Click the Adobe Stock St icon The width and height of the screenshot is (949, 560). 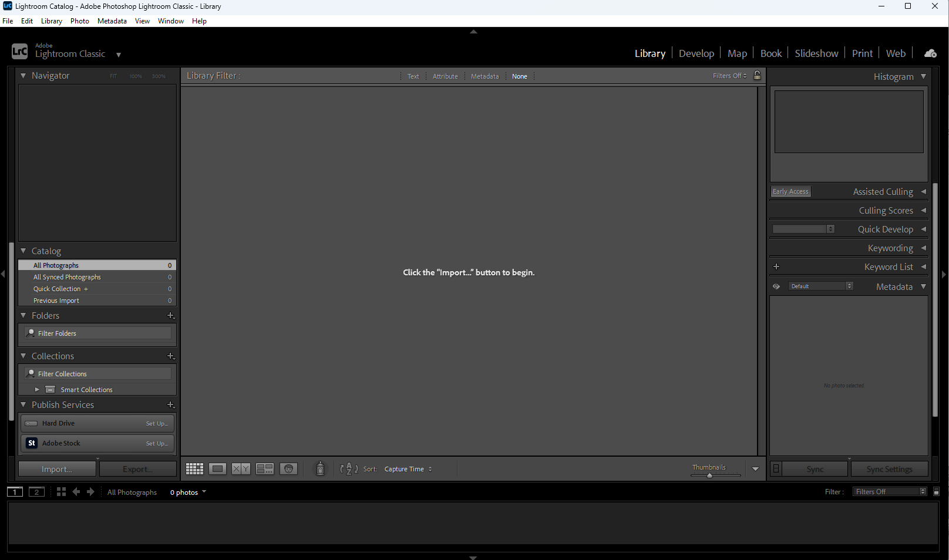(x=32, y=443)
